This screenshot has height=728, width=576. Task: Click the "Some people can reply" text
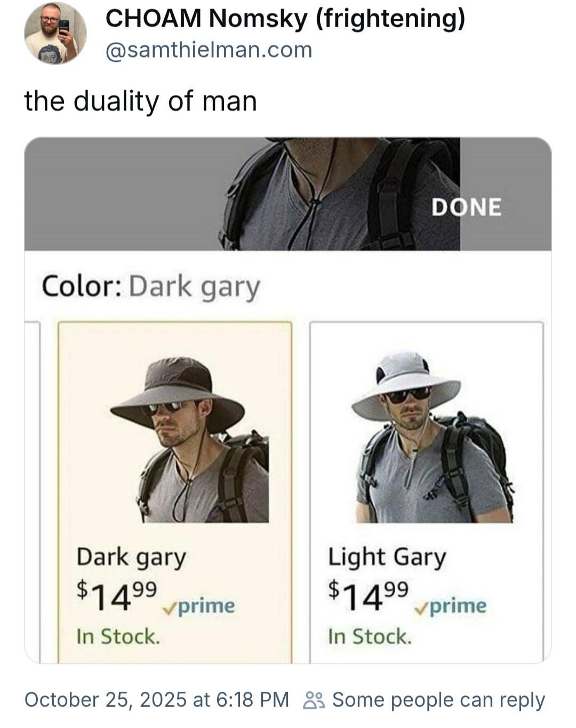pyautogui.click(x=438, y=700)
